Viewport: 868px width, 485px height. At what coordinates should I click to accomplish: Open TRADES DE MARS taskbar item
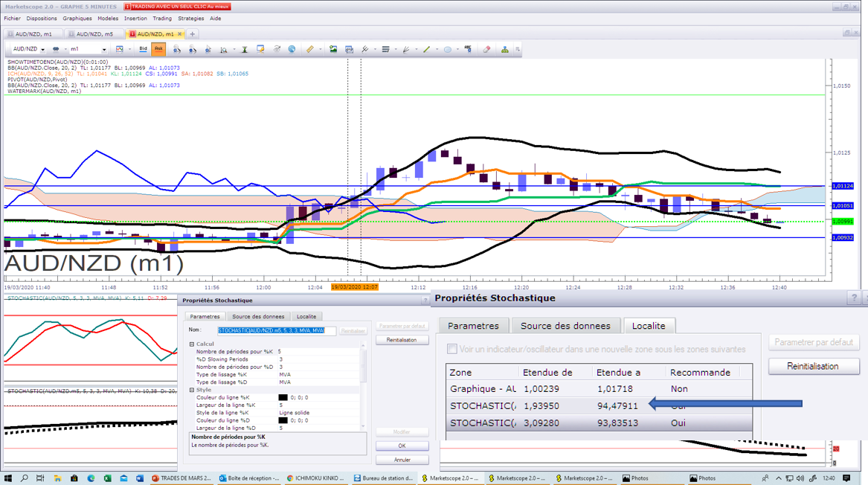tap(181, 478)
